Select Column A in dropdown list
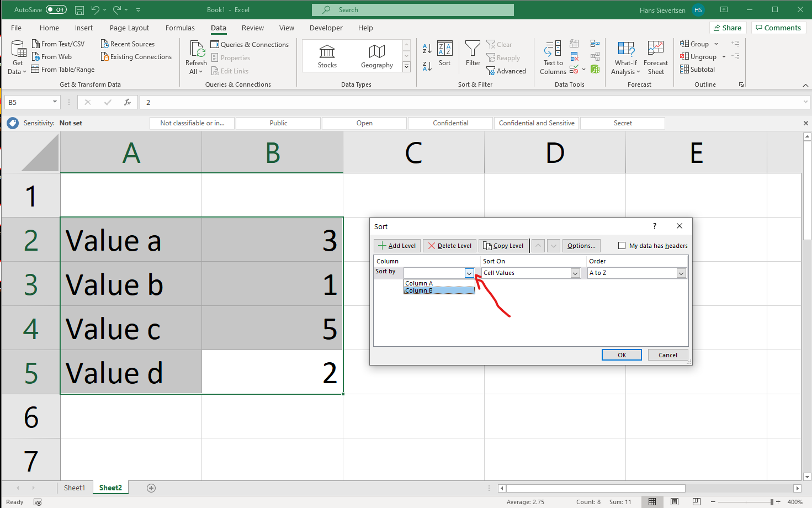812x508 pixels. 439,283
